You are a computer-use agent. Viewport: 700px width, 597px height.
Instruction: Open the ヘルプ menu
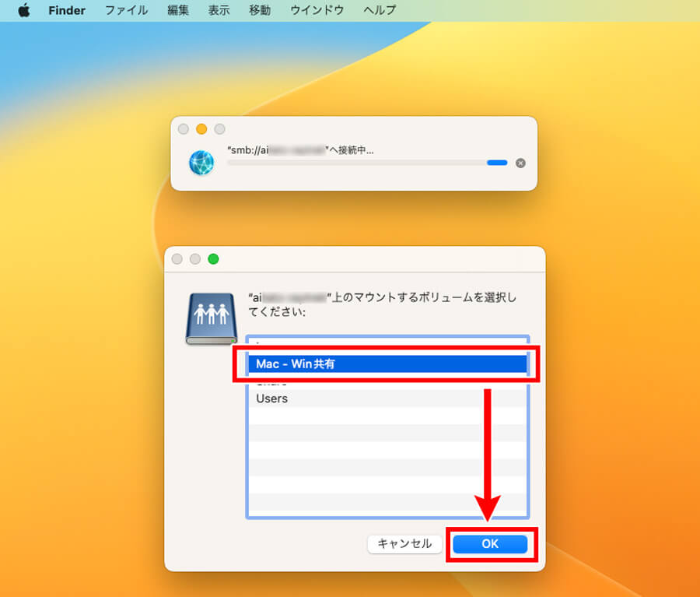click(x=380, y=10)
